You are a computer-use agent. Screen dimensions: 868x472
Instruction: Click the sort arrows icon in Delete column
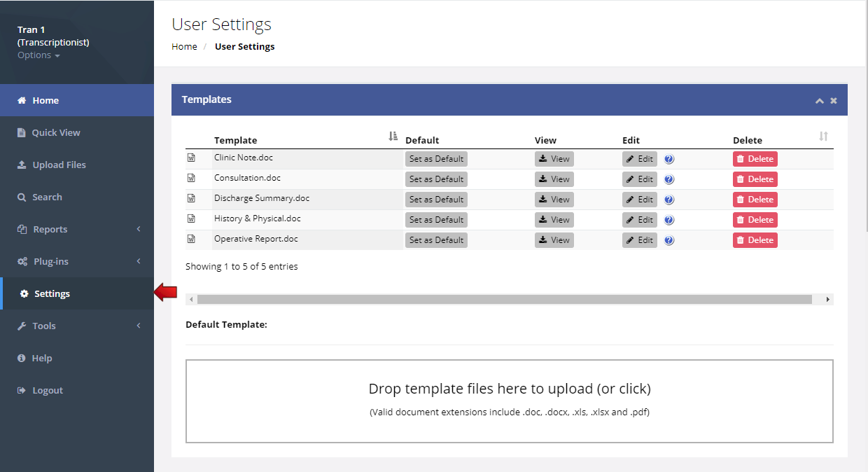pyautogui.click(x=823, y=136)
